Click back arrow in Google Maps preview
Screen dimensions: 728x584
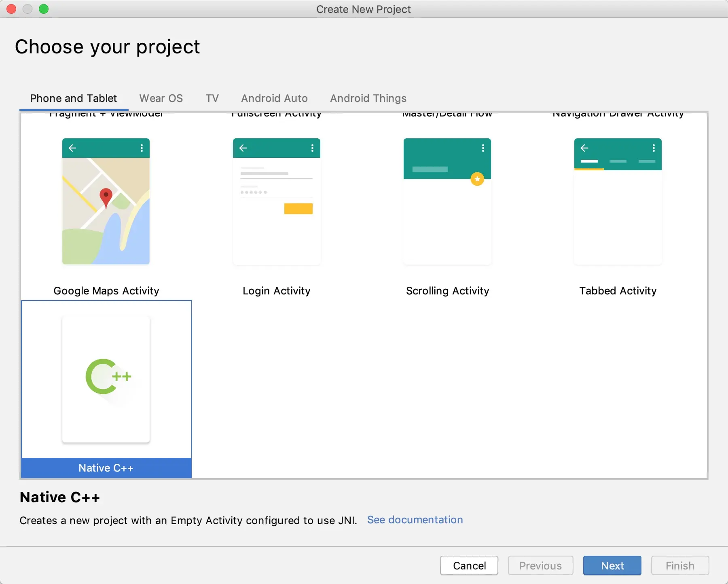(x=72, y=148)
